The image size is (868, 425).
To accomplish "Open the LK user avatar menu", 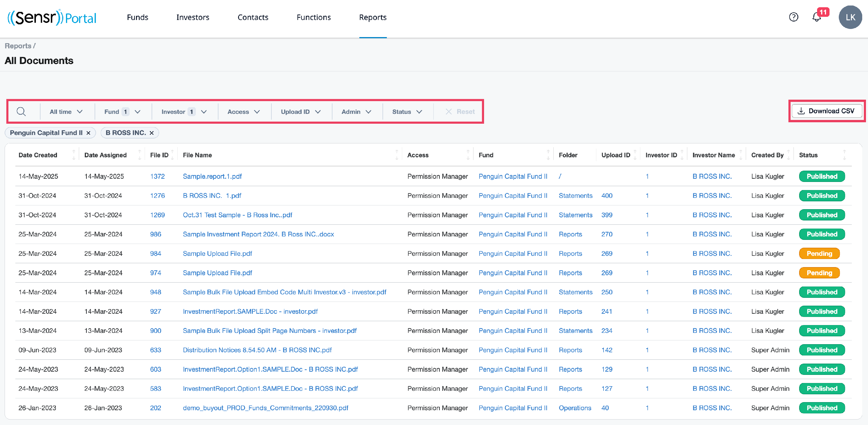I will click(850, 17).
